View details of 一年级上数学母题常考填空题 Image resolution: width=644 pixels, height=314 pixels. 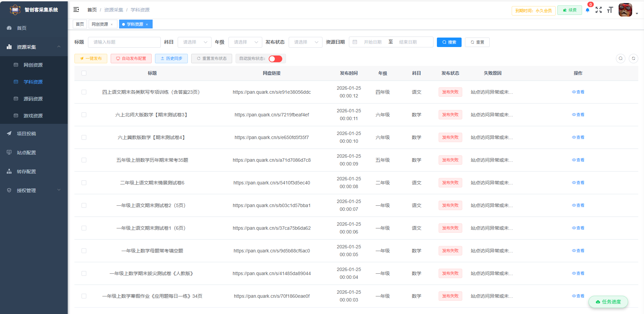578,250
